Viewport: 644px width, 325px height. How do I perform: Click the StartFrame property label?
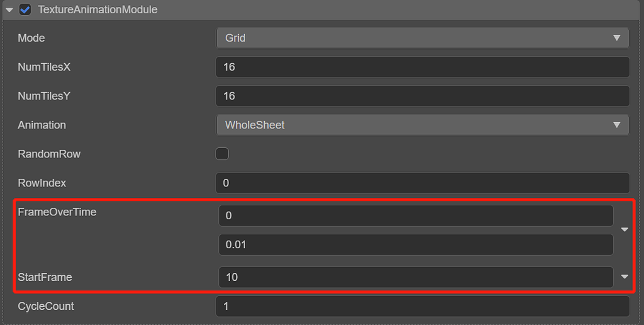(45, 277)
